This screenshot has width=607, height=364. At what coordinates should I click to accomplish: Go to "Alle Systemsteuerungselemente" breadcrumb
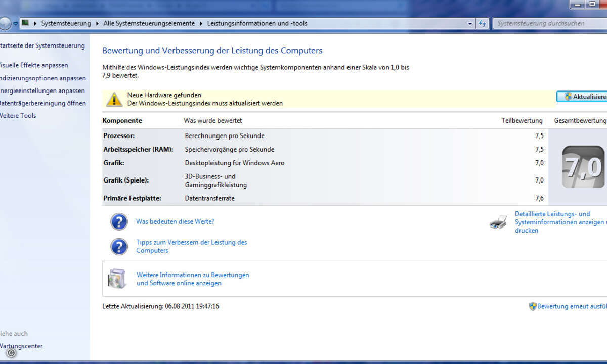click(x=149, y=23)
